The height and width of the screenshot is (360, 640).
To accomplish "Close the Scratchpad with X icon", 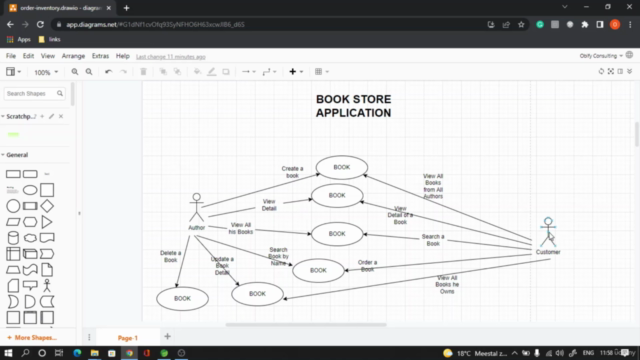I will tap(61, 116).
